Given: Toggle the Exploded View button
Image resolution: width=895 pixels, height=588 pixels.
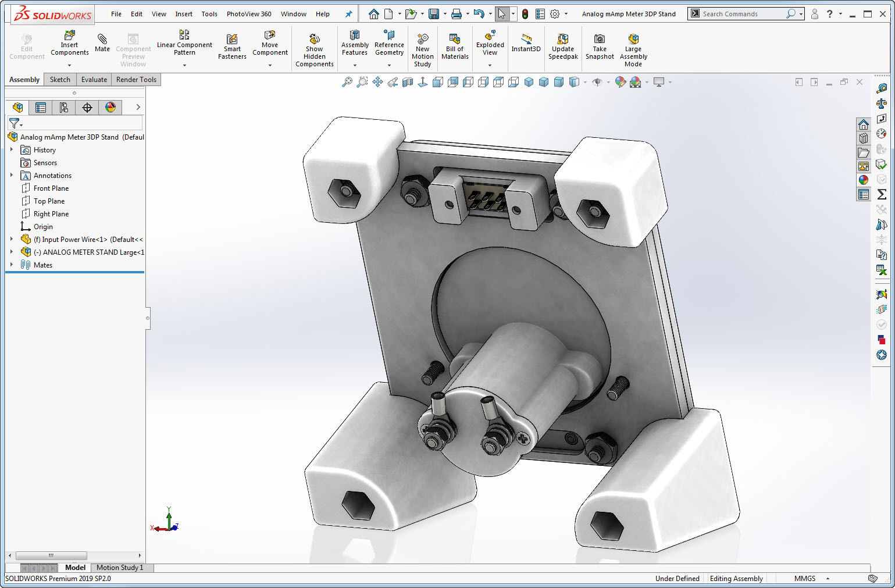Looking at the screenshot, I should click(x=490, y=36).
